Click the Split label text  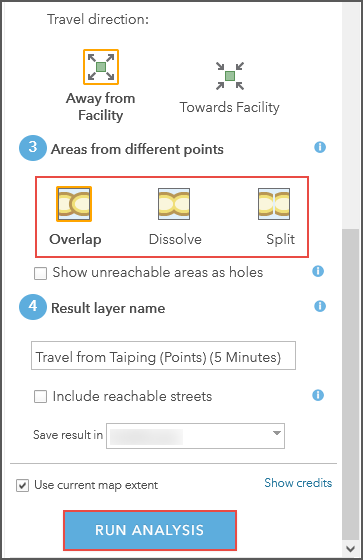tap(280, 240)
